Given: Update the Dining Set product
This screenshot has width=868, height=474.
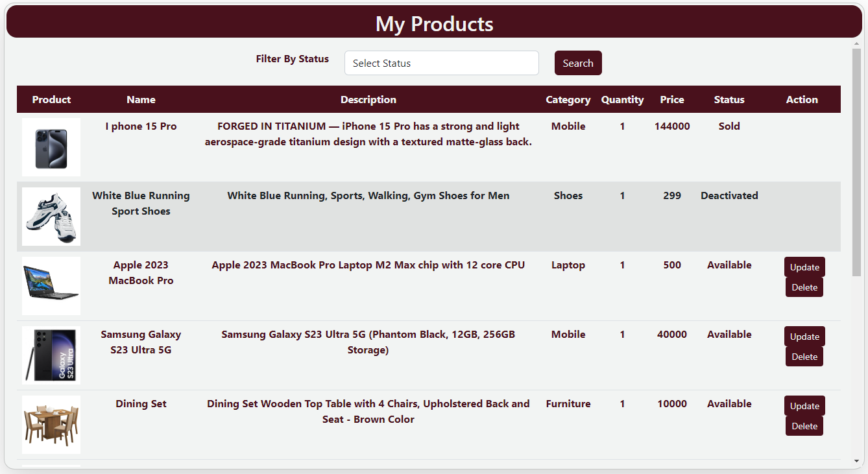Looking at the screenshot, I should tap(804, 406).
